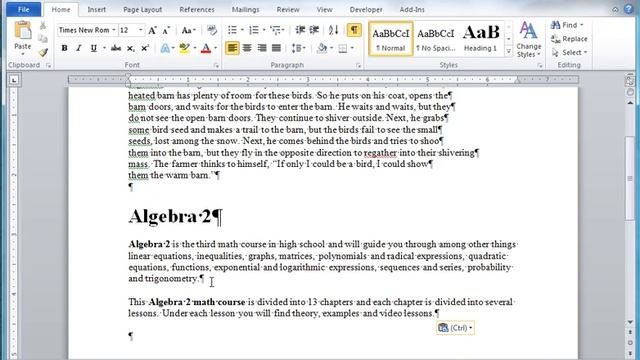Screen dimensions: 640x360
Task: Toggle Justify alignment
Action: (276, 48)
